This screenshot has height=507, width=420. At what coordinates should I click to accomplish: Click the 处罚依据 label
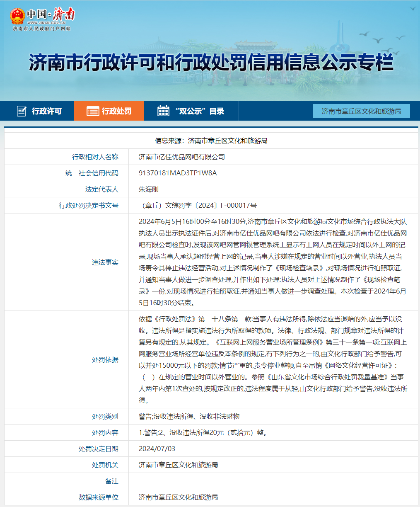pyautogui.click(x=105, y=360)
